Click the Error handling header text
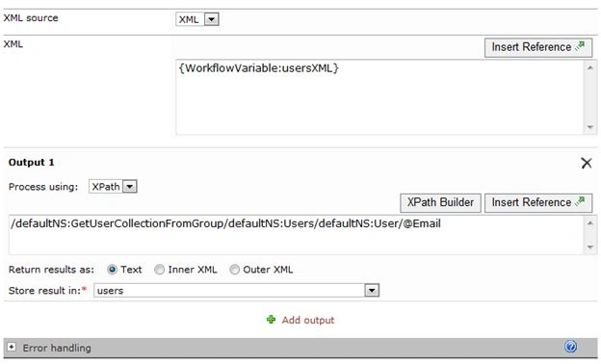Image resolution: width=601 pixels, height=364 pixels. [x=57, y=348]
